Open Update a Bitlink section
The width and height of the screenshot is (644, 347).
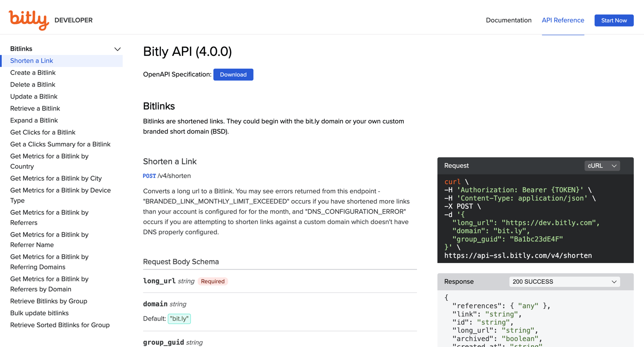click(34, 97)
